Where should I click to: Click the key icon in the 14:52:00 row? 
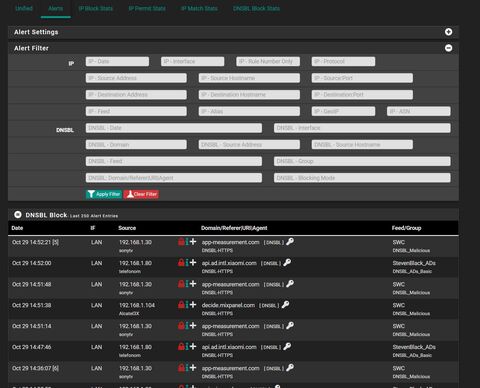coord(287,263)
